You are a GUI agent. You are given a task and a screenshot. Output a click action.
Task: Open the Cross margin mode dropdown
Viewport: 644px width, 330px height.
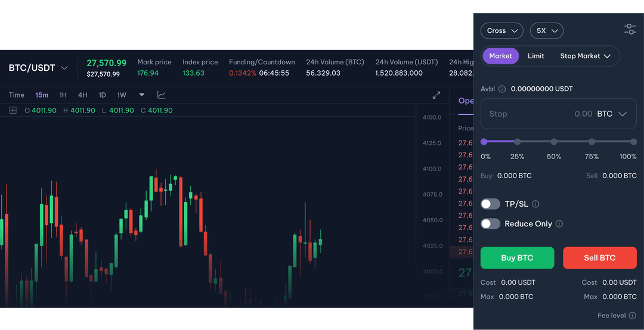(x=501, y=30)
